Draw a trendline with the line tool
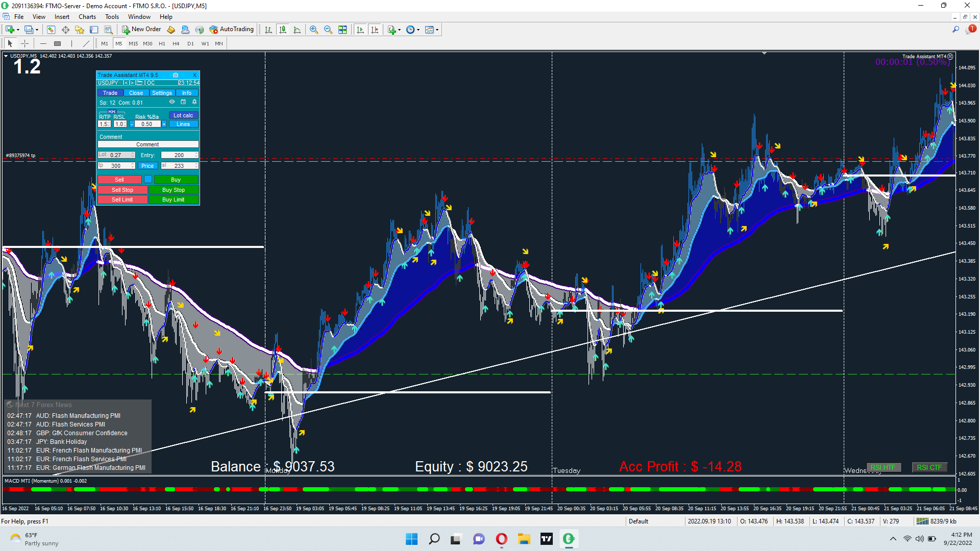 86,43
